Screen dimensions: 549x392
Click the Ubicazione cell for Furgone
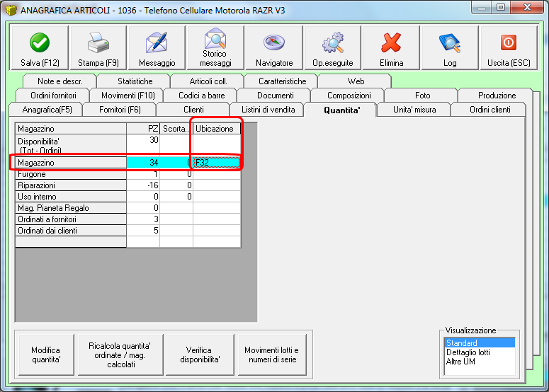217,174
